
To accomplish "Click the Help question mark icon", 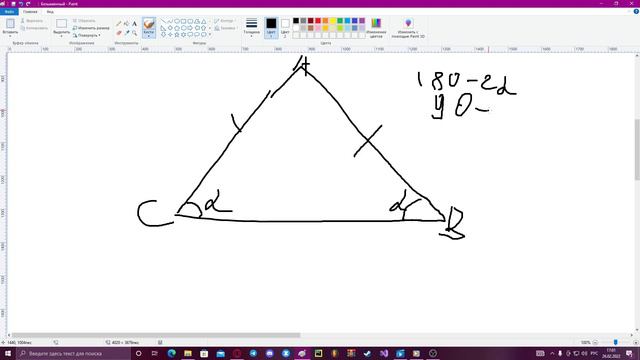I will (x=636, y=11).
